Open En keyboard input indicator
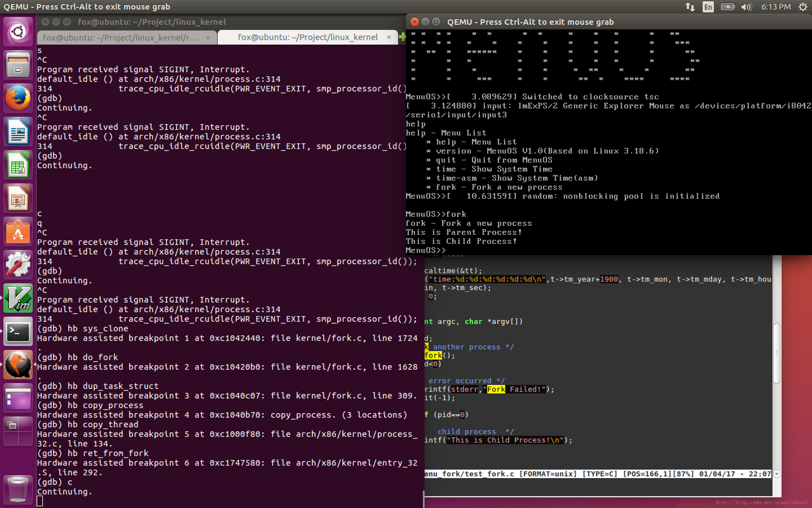This screenshot has height=508, width=812. pyautogui.click(x=708, y=7)
